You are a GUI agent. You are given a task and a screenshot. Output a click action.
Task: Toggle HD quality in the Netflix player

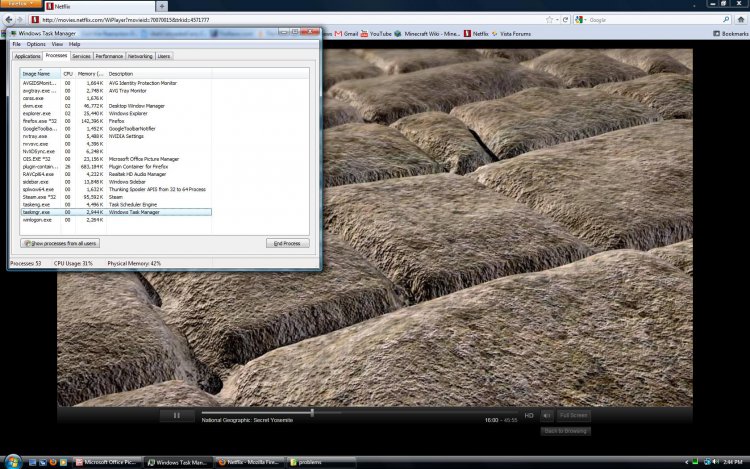point(529,415)
